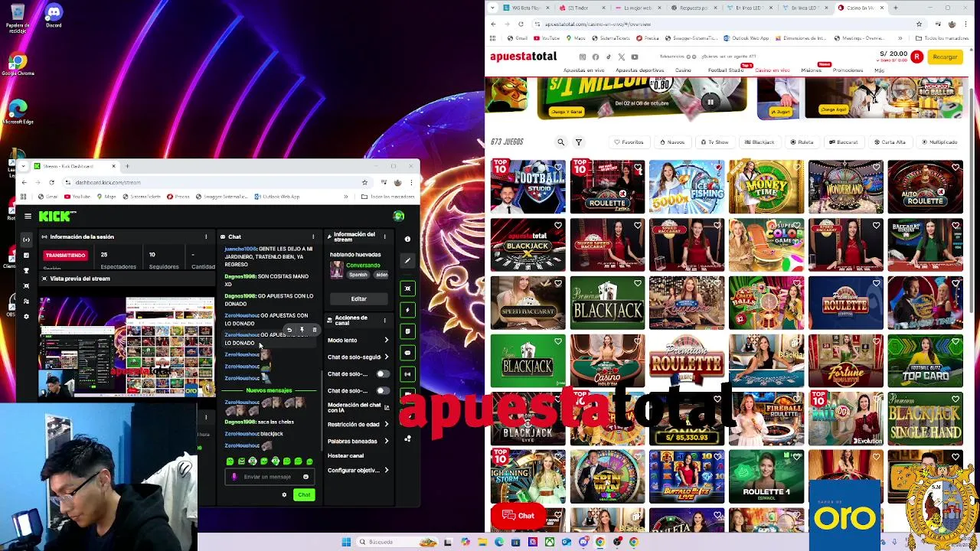Open the Kick hamburger menu
The width and height of the screenshot is (980, 551).
[28, 217]
